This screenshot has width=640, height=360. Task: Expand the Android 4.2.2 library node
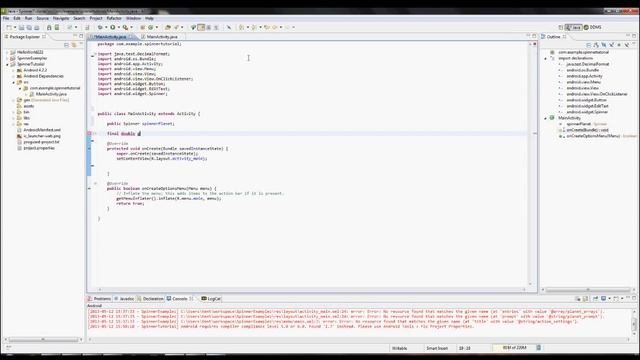(x=13, y=70)
